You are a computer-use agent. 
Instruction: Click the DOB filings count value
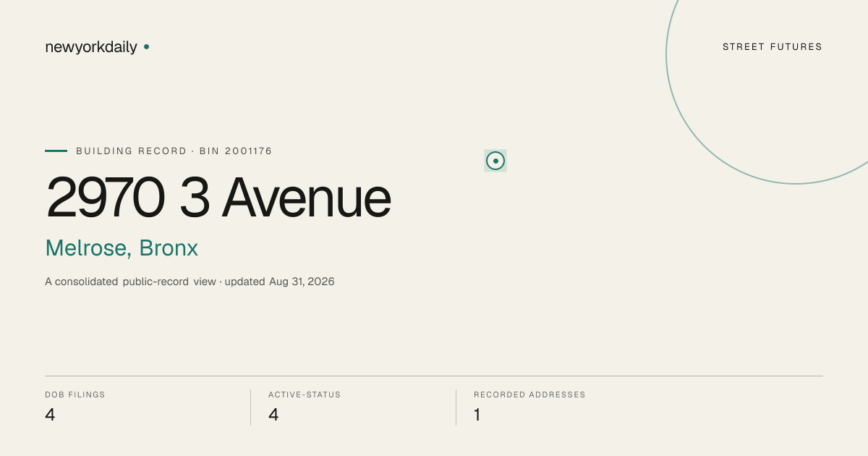click(50, 415)
